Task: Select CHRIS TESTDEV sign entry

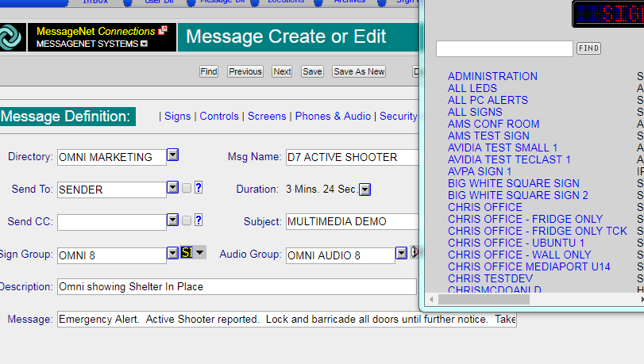Action: point(491,278)
